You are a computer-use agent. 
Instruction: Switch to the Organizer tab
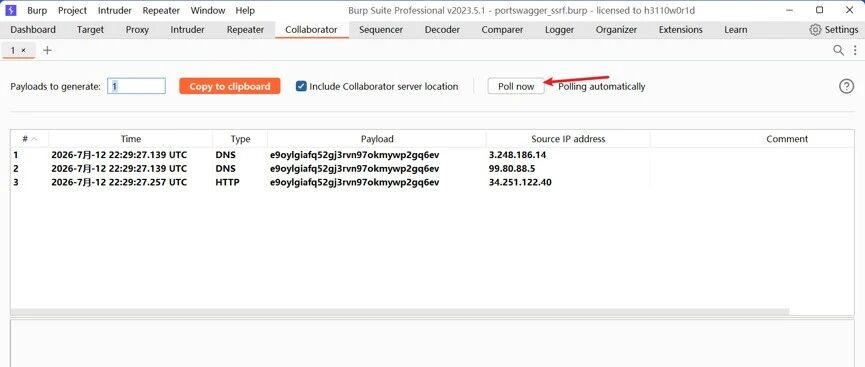click(616, 30)
